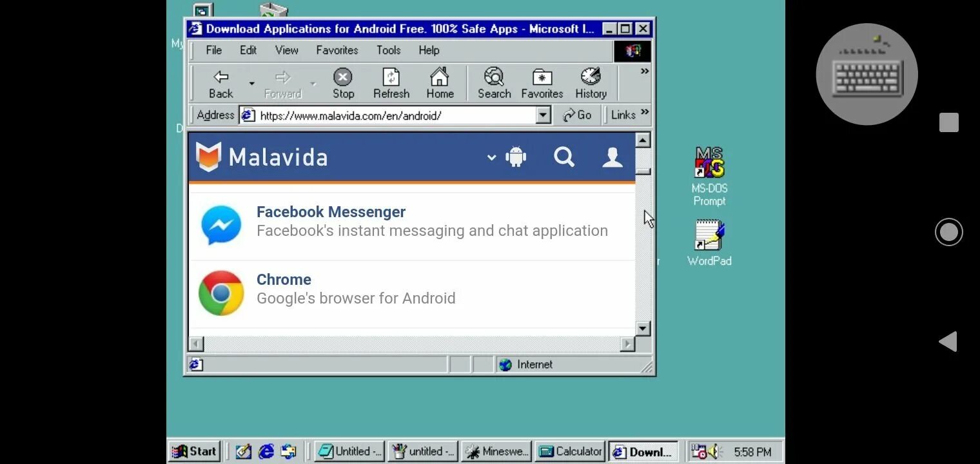The image size is (980, 464).
Task: Click the IE throbber logo
Action: tap(632, 51)
